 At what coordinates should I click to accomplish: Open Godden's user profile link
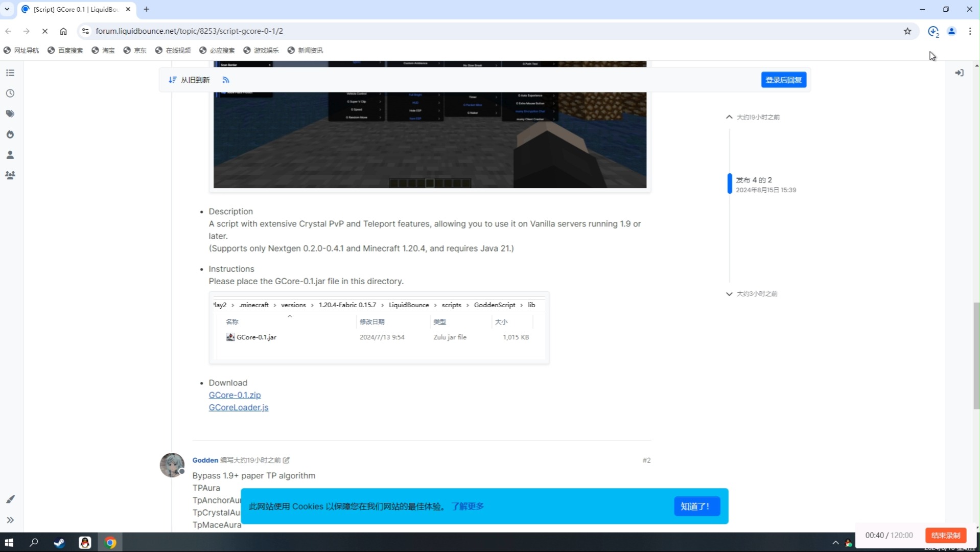(205, 461)
